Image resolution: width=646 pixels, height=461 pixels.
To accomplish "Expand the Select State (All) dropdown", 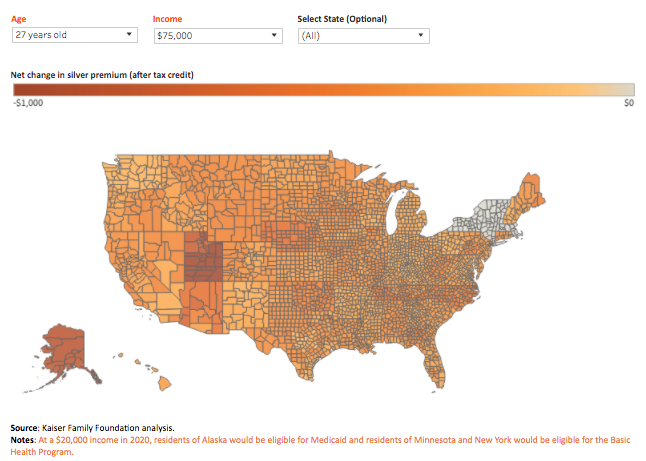I will [363, 35].
